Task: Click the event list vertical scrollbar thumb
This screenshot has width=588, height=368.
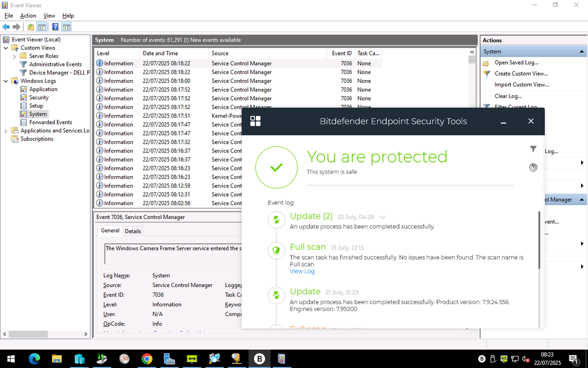Action: [x=472, y=60]
